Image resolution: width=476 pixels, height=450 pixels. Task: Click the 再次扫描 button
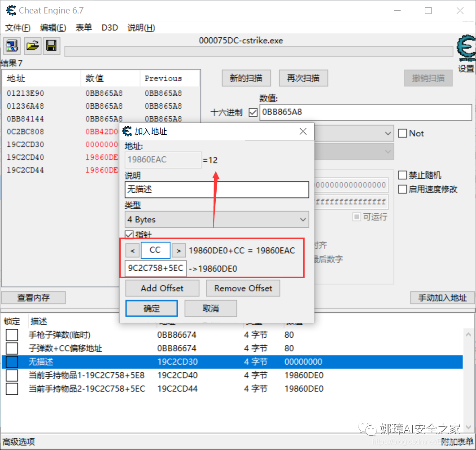(303, 78)
